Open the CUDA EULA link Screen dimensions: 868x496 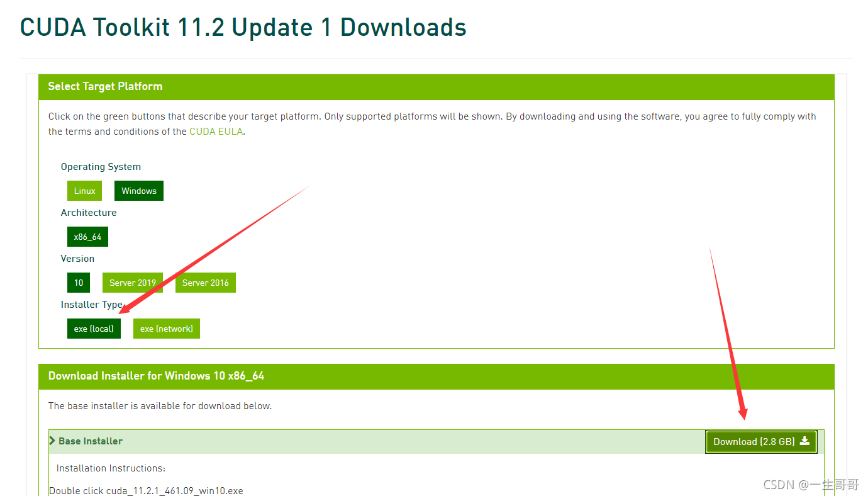coord(216,132)
